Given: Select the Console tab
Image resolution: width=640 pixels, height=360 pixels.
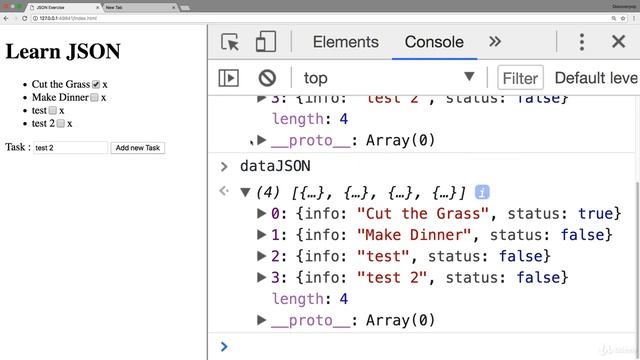Looking at the screenshot, I should (434, 42).
